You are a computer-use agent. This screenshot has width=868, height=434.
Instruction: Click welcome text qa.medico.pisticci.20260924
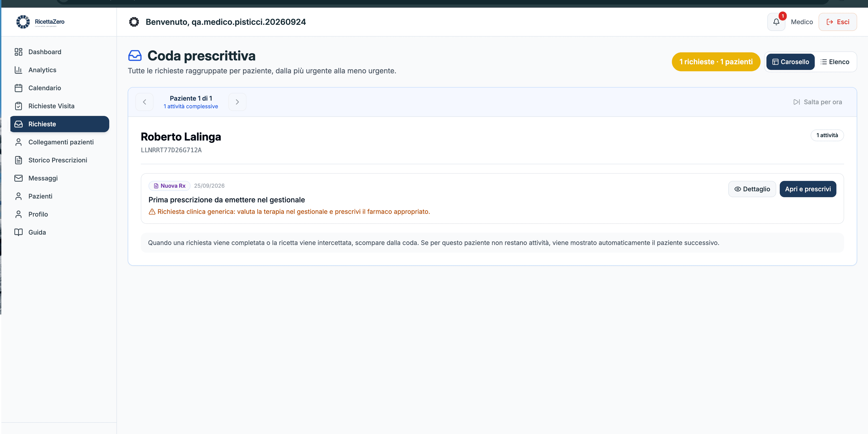point(249,22)
